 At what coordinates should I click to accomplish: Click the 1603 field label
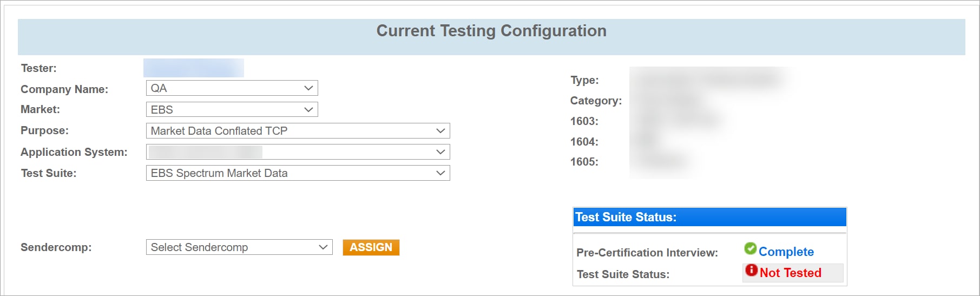[x=584, y=121]
